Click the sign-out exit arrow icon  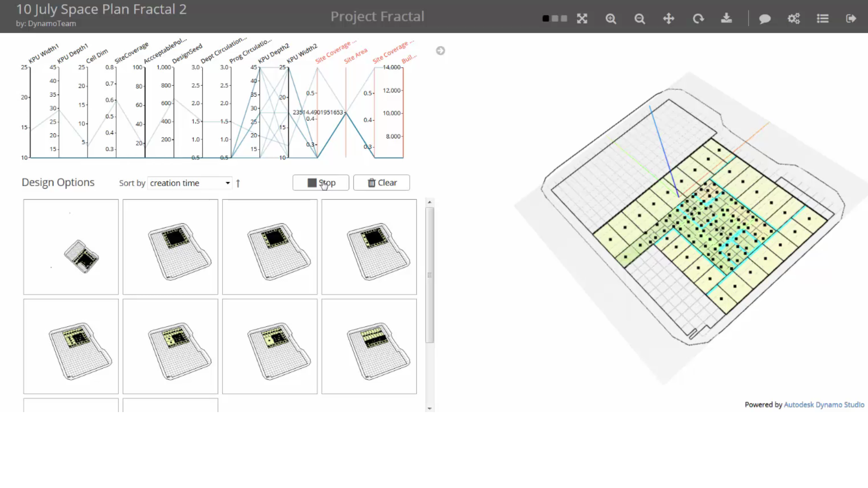[x=851, y=19]
